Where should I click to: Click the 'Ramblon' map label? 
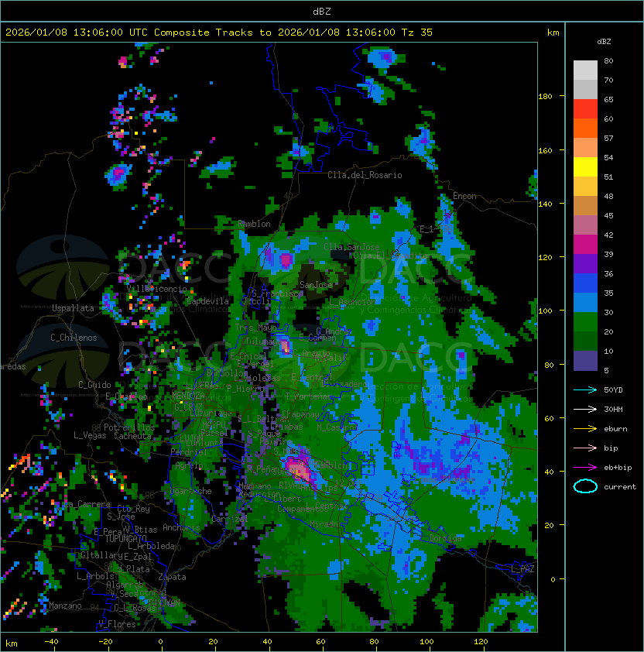[x=254, y=224]
